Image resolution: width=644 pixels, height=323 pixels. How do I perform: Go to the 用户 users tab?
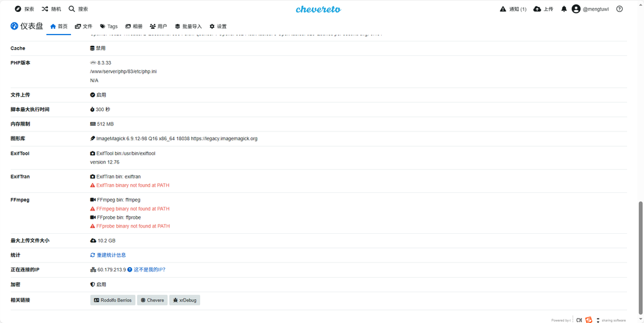pos(158,26)
